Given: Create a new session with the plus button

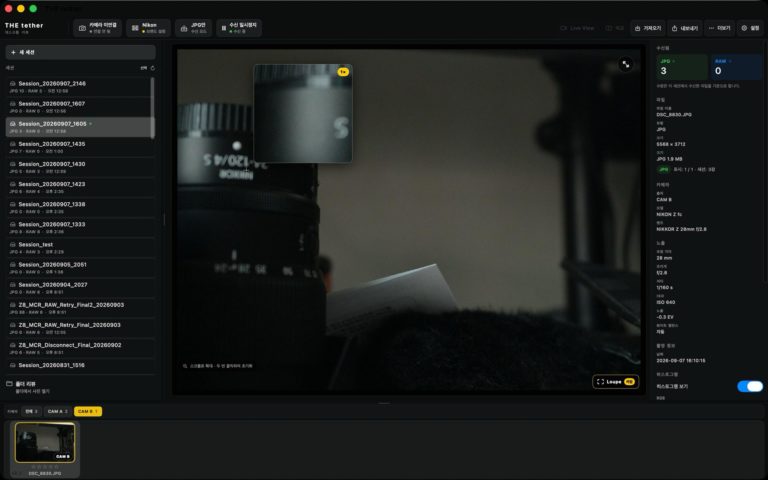Looking at the screenshot, I should (x=80, y=52).
